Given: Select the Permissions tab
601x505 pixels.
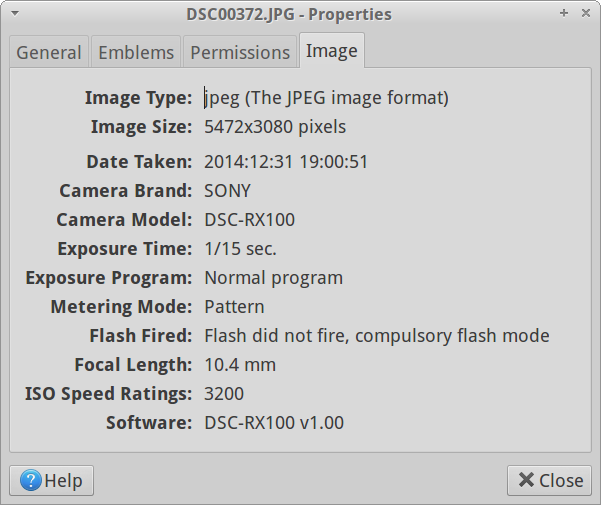Looking at the screenshot, I should [240, 52].
